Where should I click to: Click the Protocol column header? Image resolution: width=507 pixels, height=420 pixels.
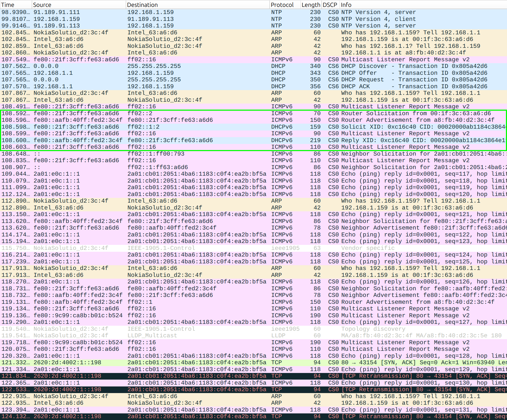(282, 5)
